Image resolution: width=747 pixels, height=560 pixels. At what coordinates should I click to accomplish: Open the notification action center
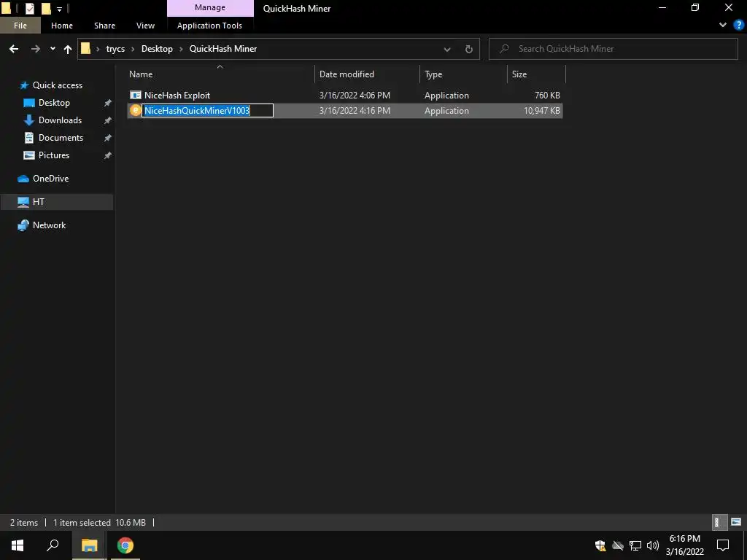[723, 545]
